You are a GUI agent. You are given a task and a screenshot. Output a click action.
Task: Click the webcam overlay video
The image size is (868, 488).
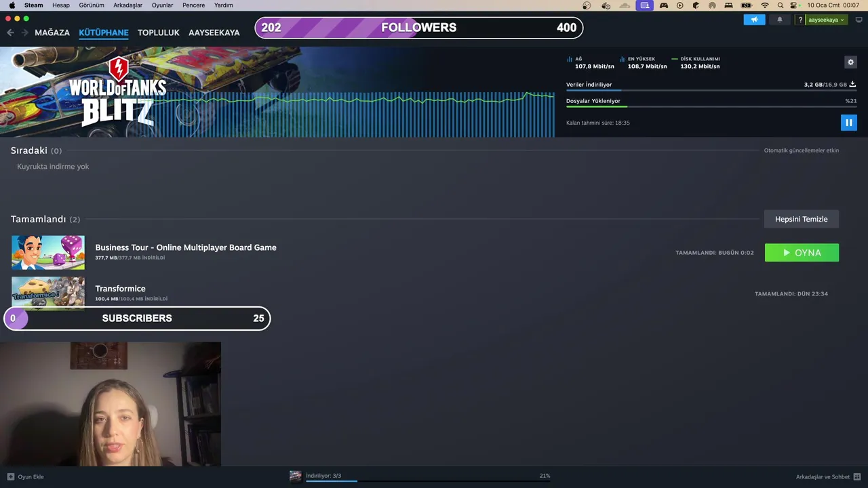coord(111,404)
